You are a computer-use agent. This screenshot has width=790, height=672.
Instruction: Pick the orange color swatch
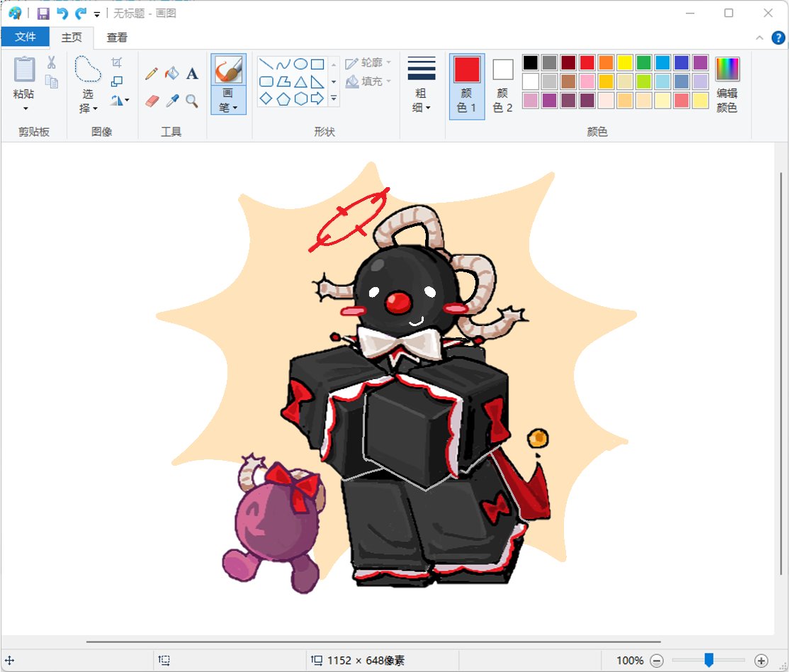[x=606, y=62]
